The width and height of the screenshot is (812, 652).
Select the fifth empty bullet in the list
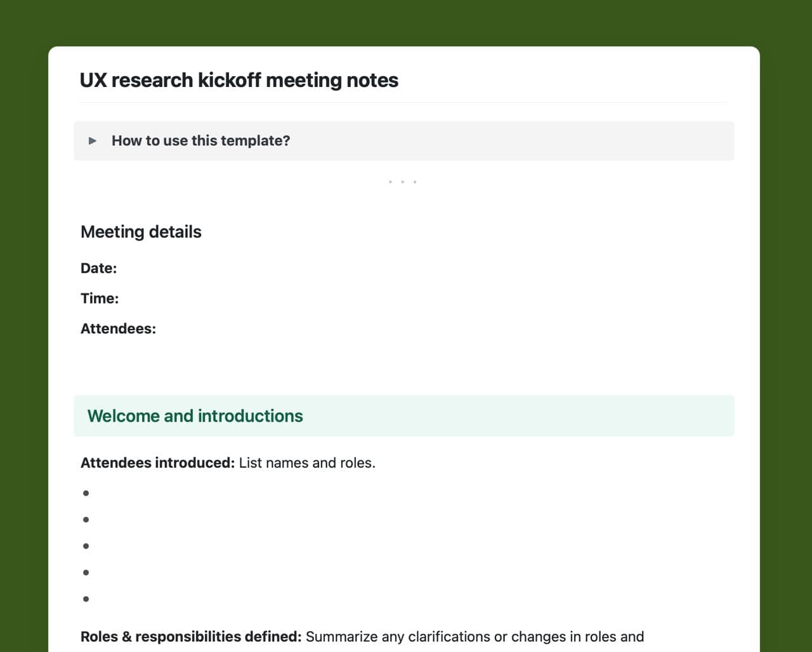[x=86, y=599]
